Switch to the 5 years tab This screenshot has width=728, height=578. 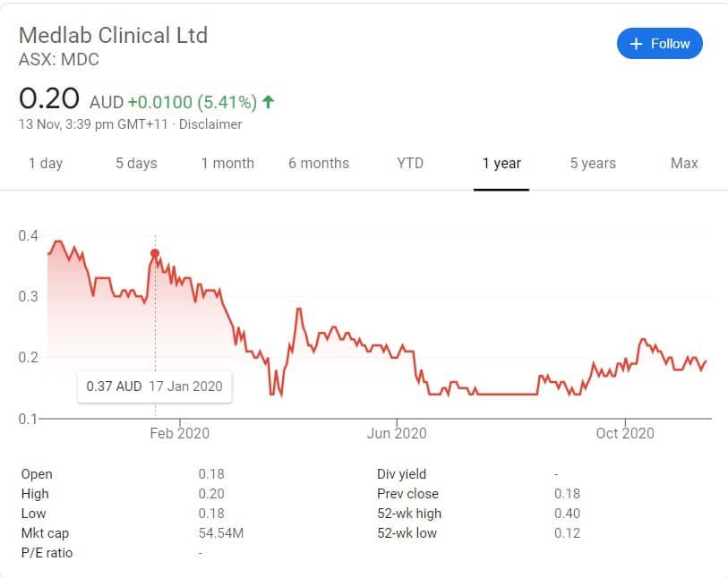593,163
